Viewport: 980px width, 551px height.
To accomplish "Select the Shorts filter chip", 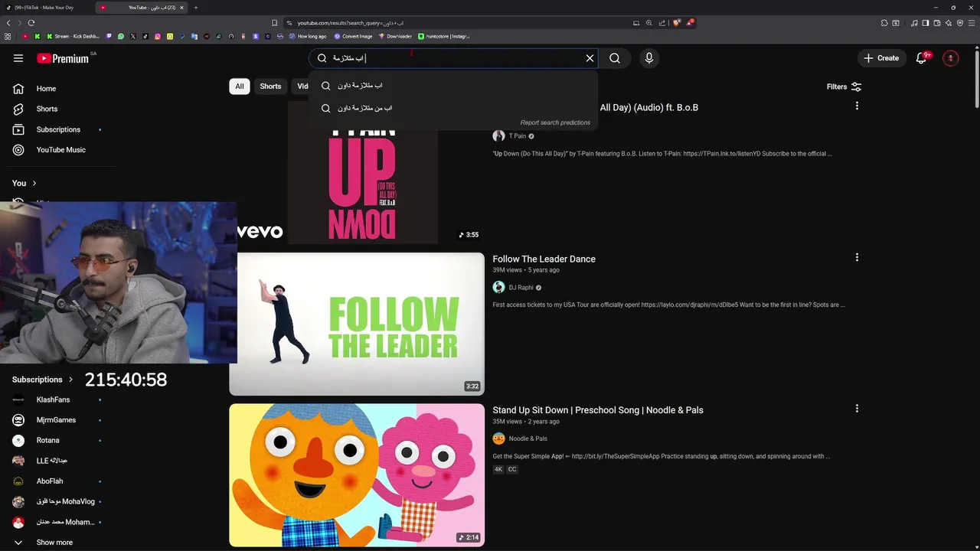I will tap(270, 86).
